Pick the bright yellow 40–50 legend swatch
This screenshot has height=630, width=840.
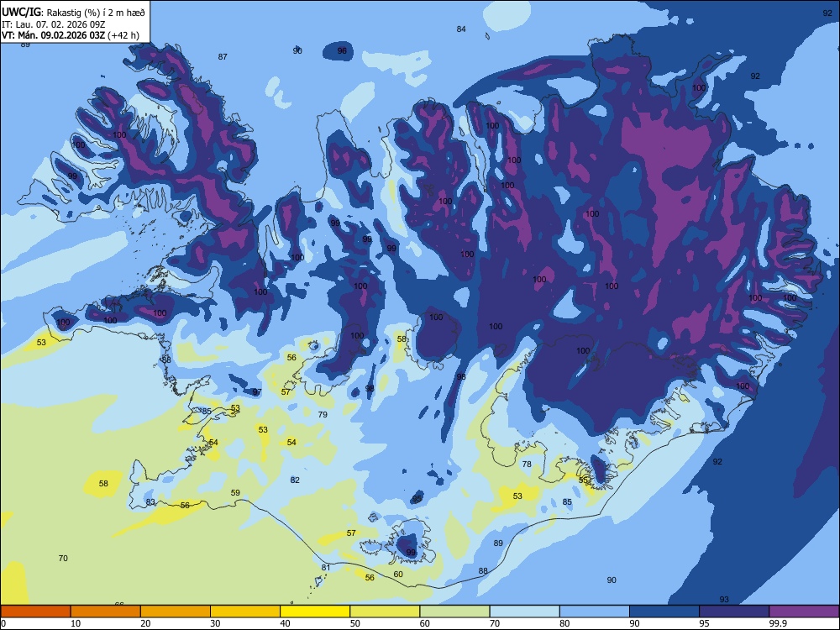click(x=315, y=612)
